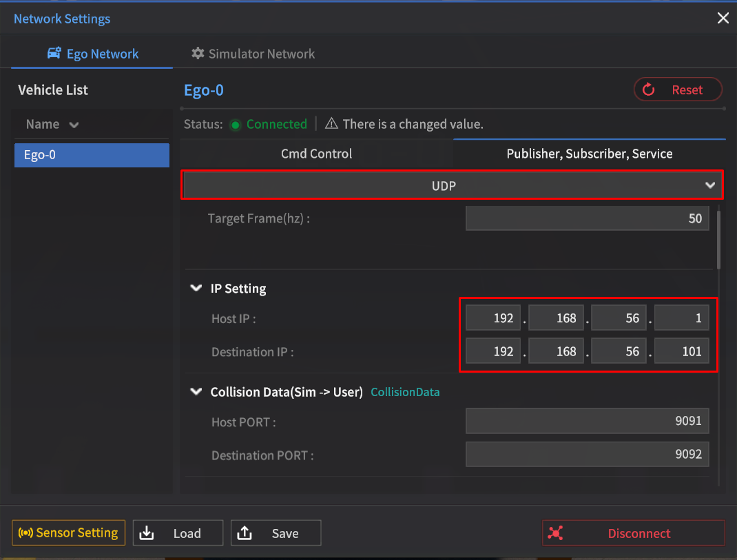This screenshot has width=737, height=560.
Task: Close the Network Settings dialog
Action: point(723,19)
